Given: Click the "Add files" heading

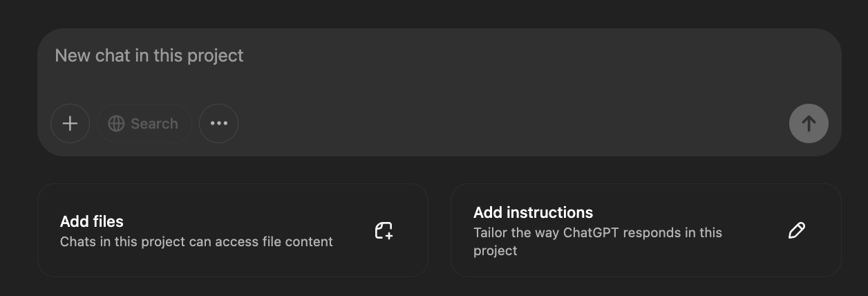Looking at the screenshot, I should (92, 221).
